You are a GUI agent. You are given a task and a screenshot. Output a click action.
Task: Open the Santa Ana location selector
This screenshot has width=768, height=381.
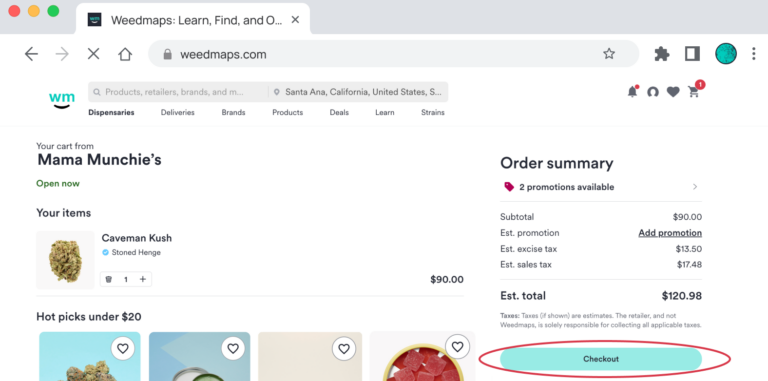(358, 92)
